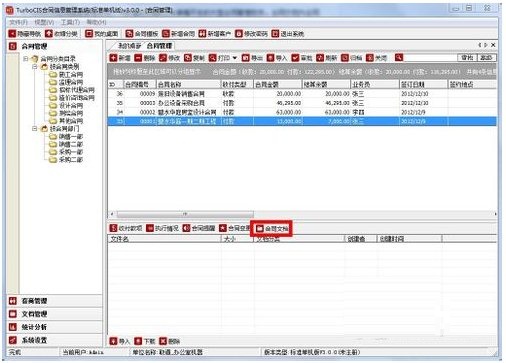The width and height of the screenshot is (506, 363).
Task: Click inside the contract search input field
Action: (431, 57)
